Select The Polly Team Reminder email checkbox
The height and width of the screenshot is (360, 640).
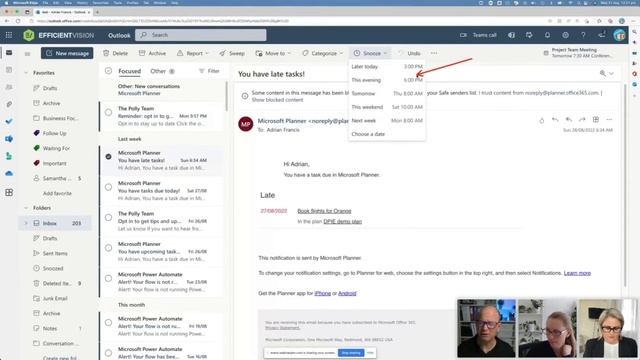pos(108,112)
